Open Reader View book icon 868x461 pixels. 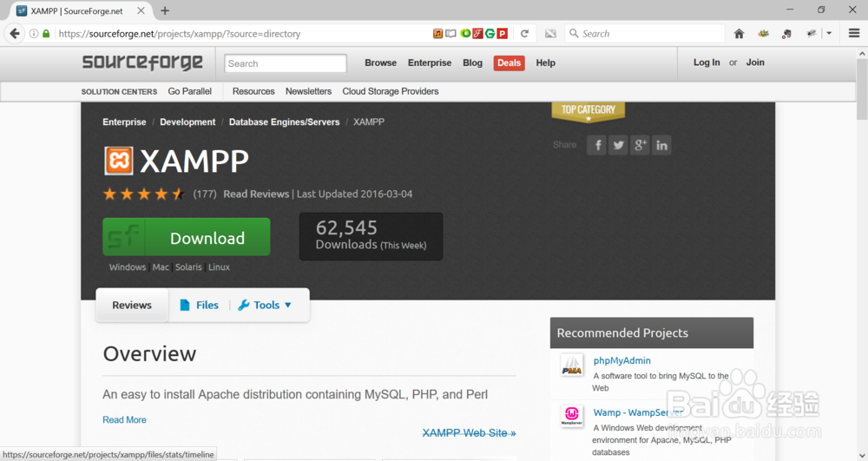pos(451,34)
